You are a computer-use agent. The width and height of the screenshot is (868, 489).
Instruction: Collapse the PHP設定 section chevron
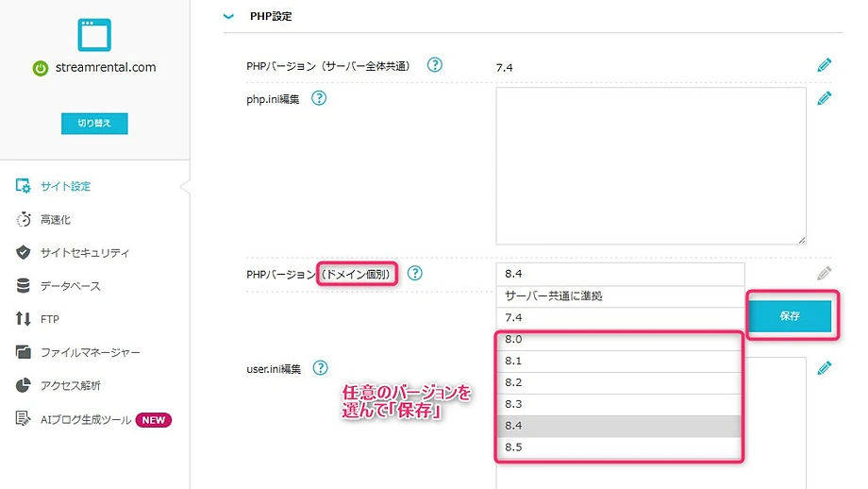click(228, 17)
